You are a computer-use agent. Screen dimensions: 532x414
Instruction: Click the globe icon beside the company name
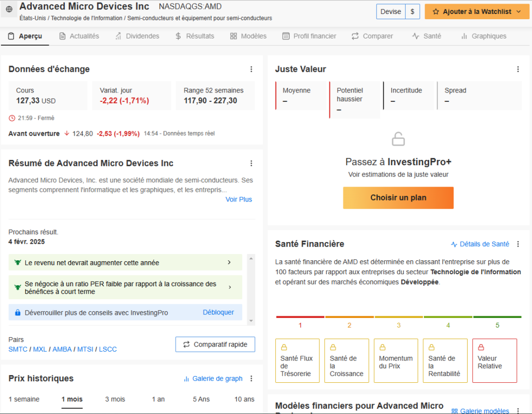pos(9,9)
